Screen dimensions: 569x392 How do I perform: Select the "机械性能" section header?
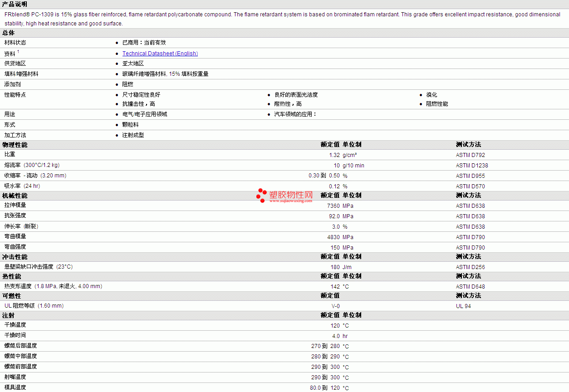pos(15,196)
